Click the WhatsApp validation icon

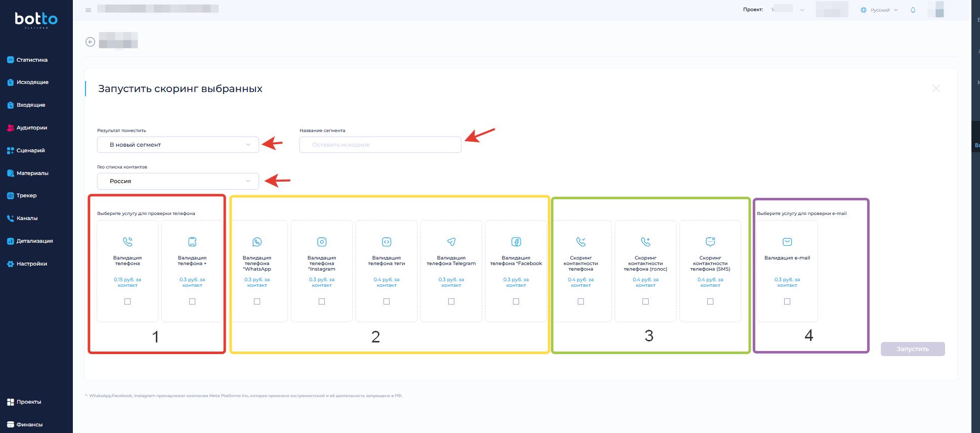click(x=257, y=242)
